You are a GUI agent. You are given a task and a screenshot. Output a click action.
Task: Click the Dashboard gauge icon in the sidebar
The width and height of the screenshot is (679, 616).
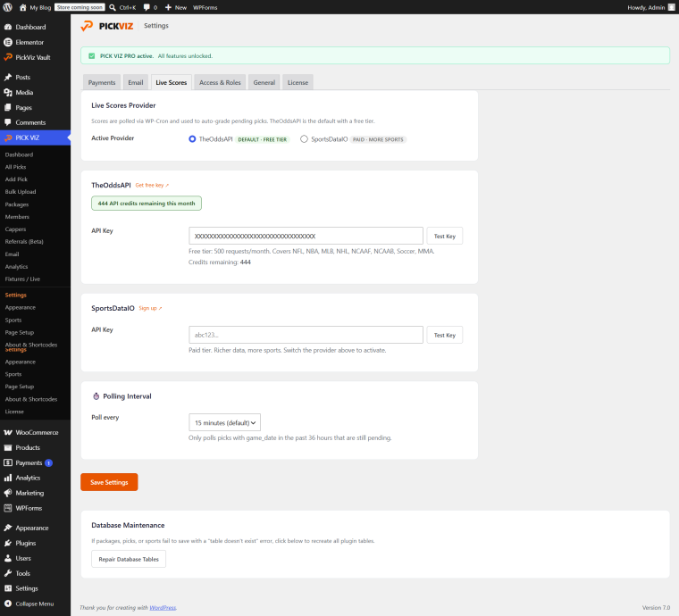(8, 27)
